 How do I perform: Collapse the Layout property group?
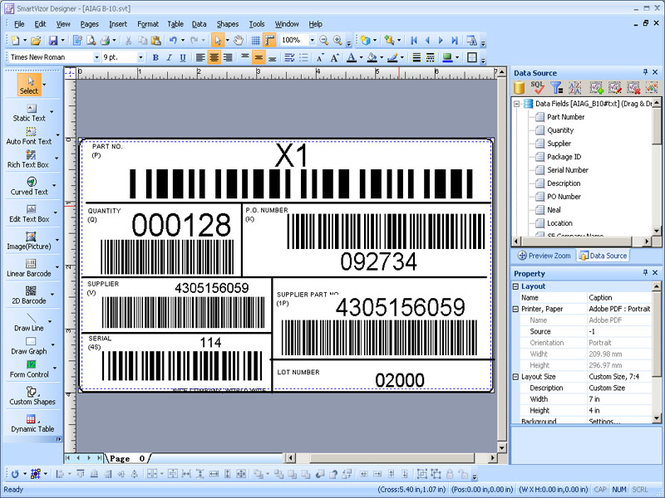click(516, 286)
